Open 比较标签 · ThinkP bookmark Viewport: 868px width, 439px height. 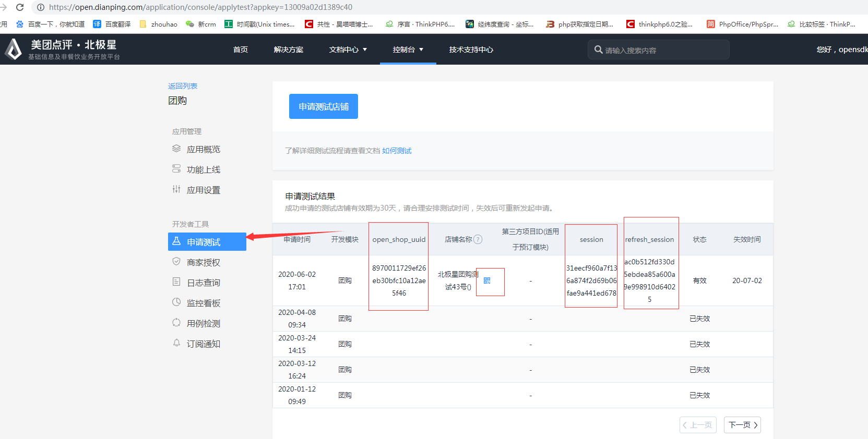[821, 24]
